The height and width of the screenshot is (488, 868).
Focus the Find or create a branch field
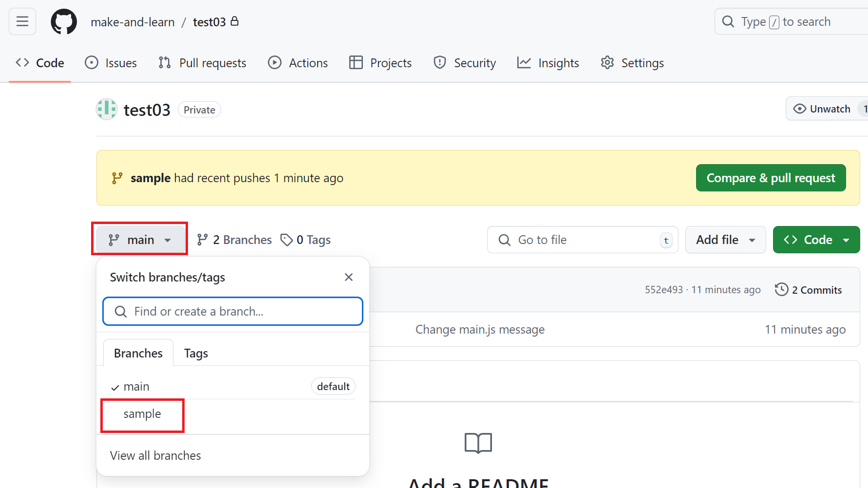[233, 311]
